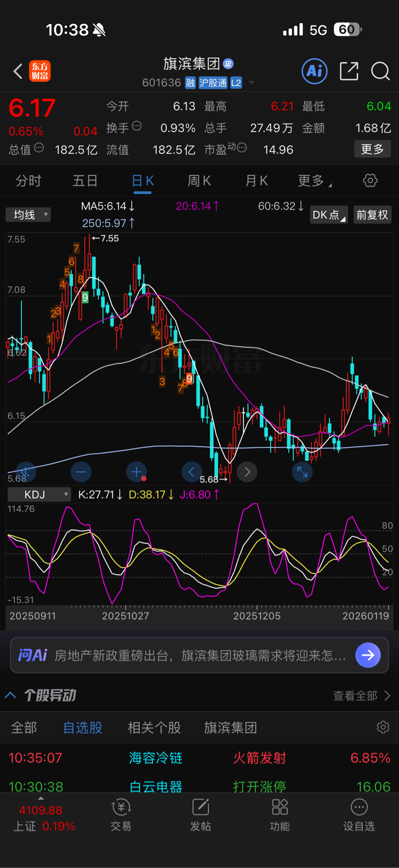This screenshot has height=868, width=399.
Task: Select 旗滨集团 tab in 个股异动
Action: [231, 728]
